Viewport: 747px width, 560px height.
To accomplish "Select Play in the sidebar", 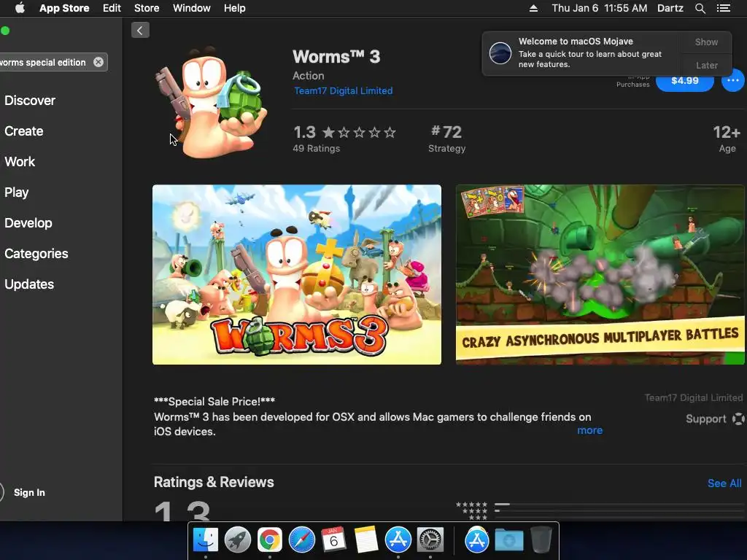I will 17,192.
